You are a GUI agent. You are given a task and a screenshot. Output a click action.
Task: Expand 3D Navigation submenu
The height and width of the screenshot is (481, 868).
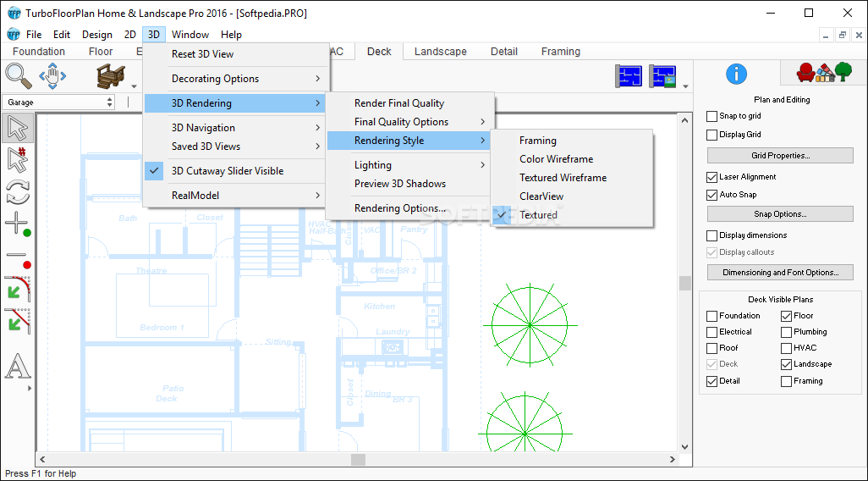[x=236, y=128]
